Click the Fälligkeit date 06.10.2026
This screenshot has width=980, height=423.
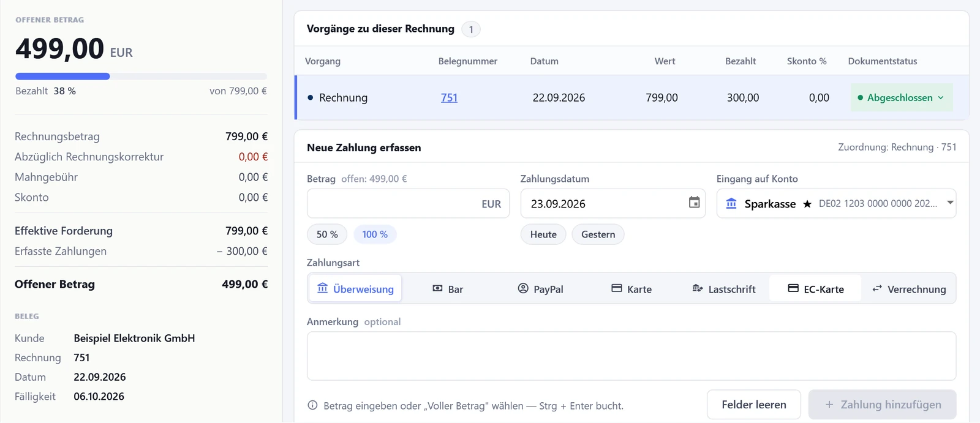(x=99, y=396)
